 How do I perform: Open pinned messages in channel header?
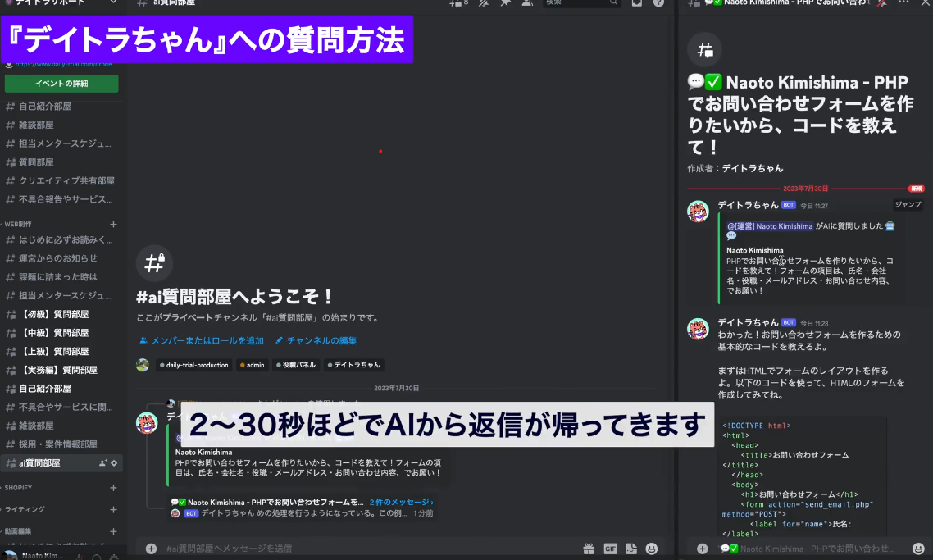[x=505, y=3]
